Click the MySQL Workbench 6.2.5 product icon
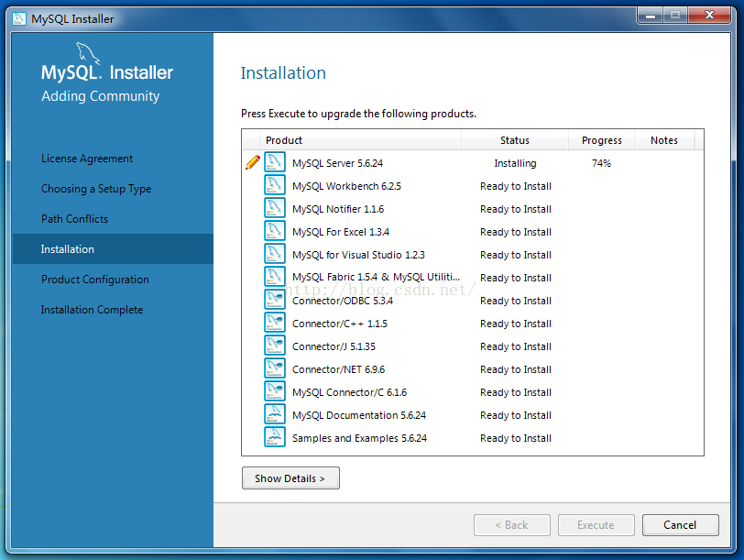The height and width of the screenshot is (560, 744). point(275,186)
